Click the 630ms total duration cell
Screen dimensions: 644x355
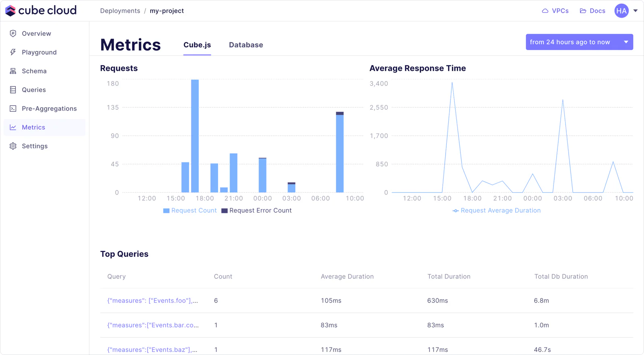(x=438, y=301)
